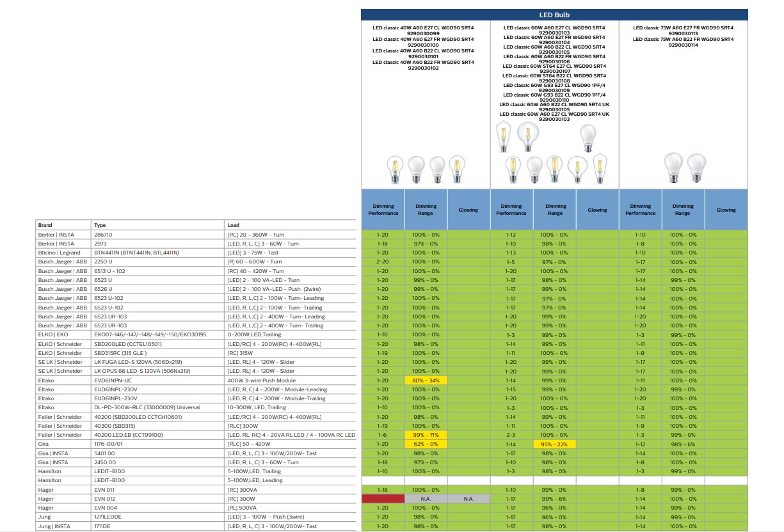Click the Eltako EVD61NPN-UC table row
The width and height of the screenshot is (784, 532).
pyautogui.click(x=128, y=380)
